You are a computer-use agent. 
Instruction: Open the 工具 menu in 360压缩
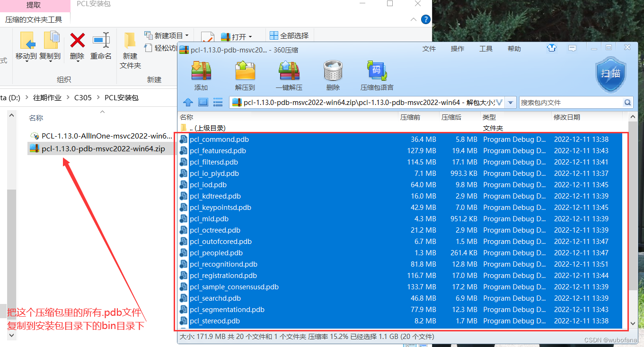point(486,49)
